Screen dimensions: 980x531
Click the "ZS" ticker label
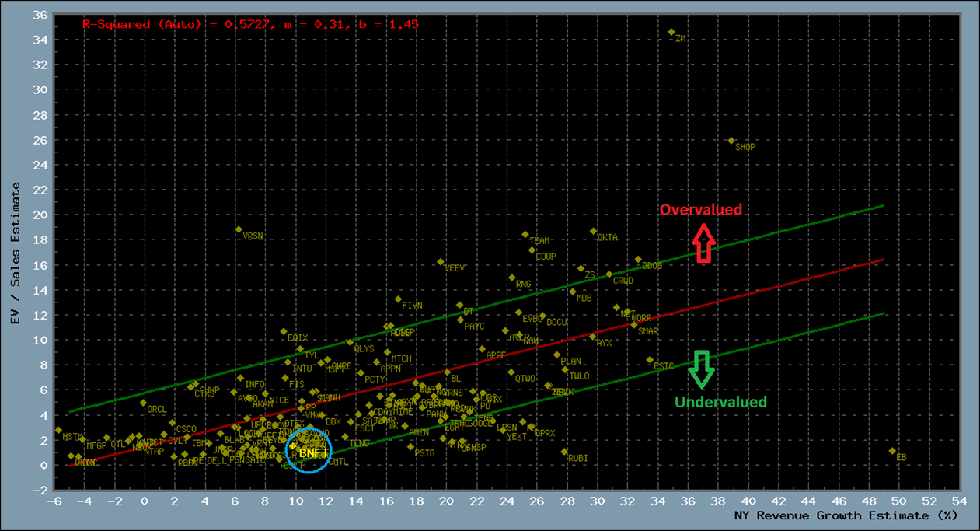pyautogui.click(x=590, y=275)
